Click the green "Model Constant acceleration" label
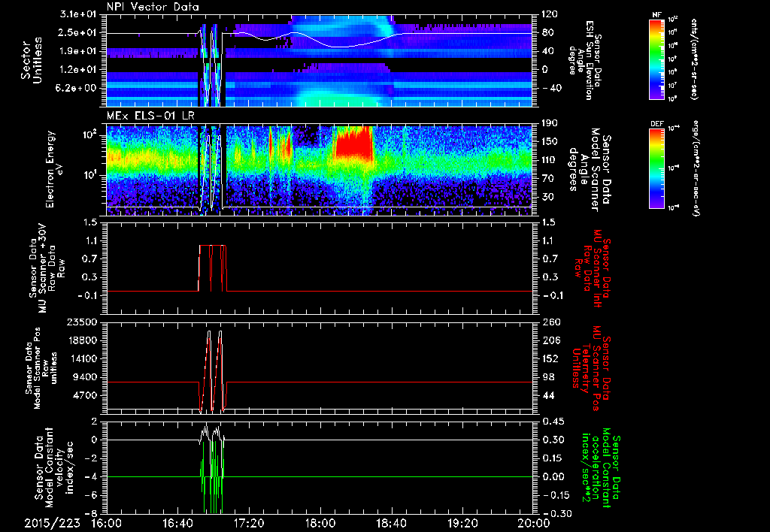The width and height of the screenshot is (770, 532). (600, 466)
